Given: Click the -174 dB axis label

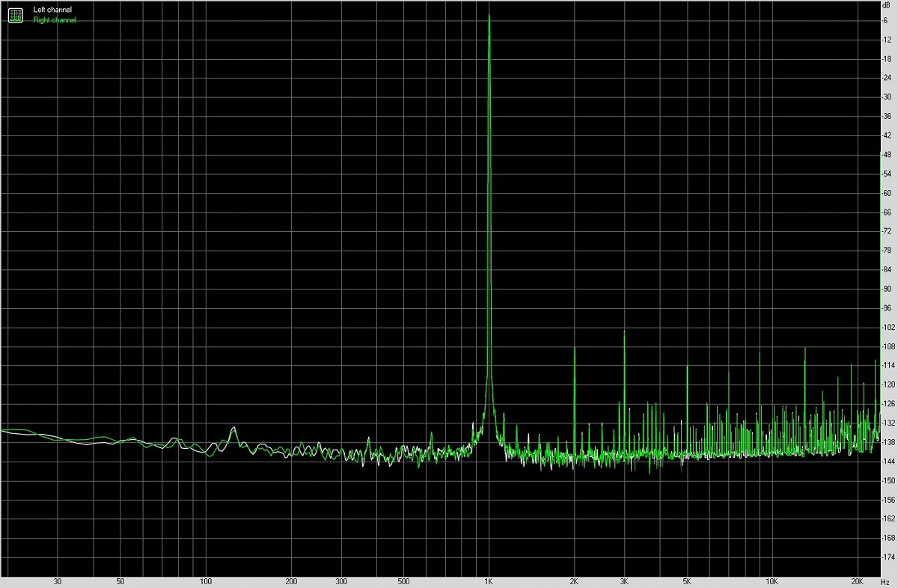Looking at the screenshot, I should pos(887,557).
